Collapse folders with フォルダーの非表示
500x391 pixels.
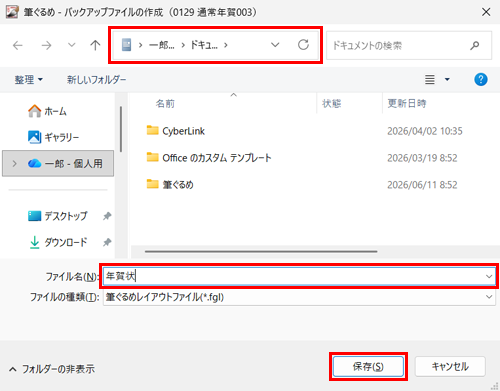(x=52, y=369)
